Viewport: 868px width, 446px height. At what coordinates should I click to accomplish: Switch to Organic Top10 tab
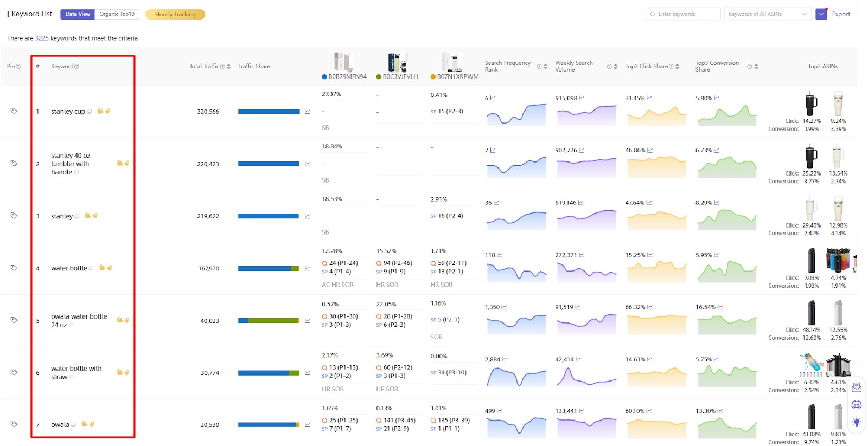click(117, 14)
